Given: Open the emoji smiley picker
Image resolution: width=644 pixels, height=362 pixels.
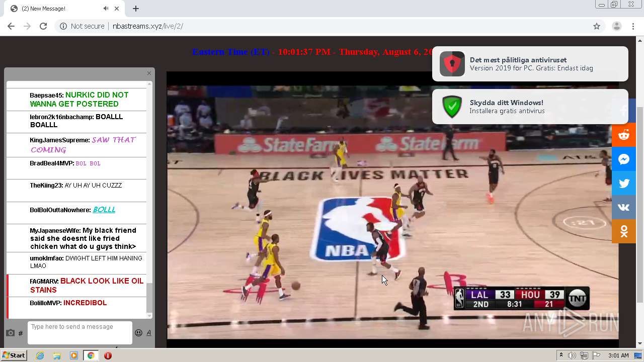Looking at the screenshot, I should 138,333.
